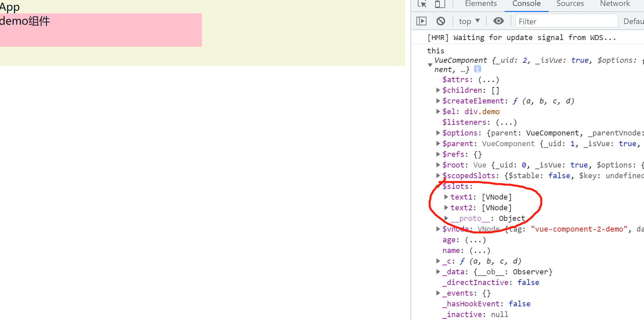Viewport: 644px width, 320px height.
Task: Click the 'this' console log line
Action: (x=436, y=51)
